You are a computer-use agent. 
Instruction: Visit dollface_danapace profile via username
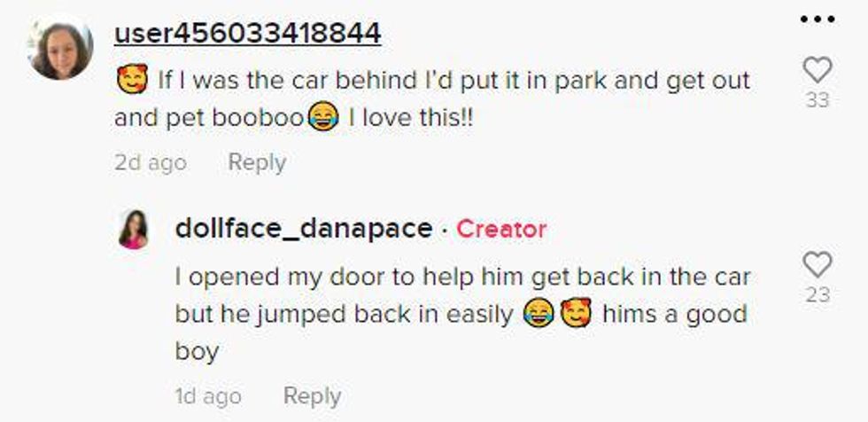304,229
